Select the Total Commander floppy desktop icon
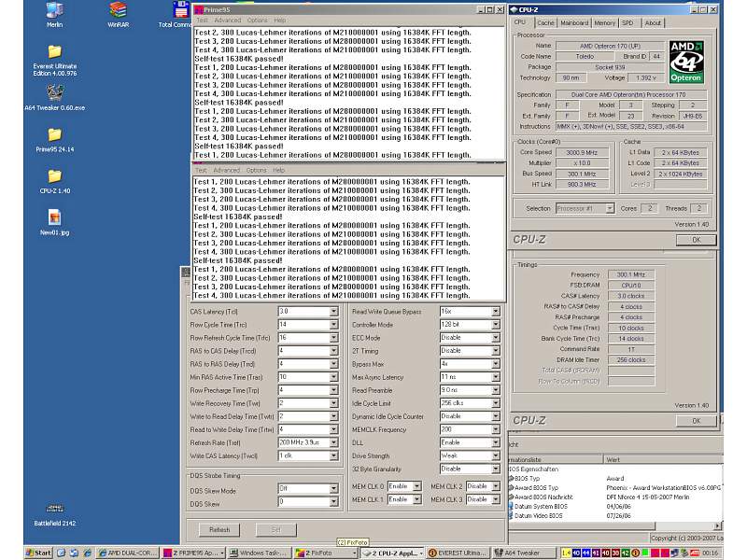 coord(181,9)
